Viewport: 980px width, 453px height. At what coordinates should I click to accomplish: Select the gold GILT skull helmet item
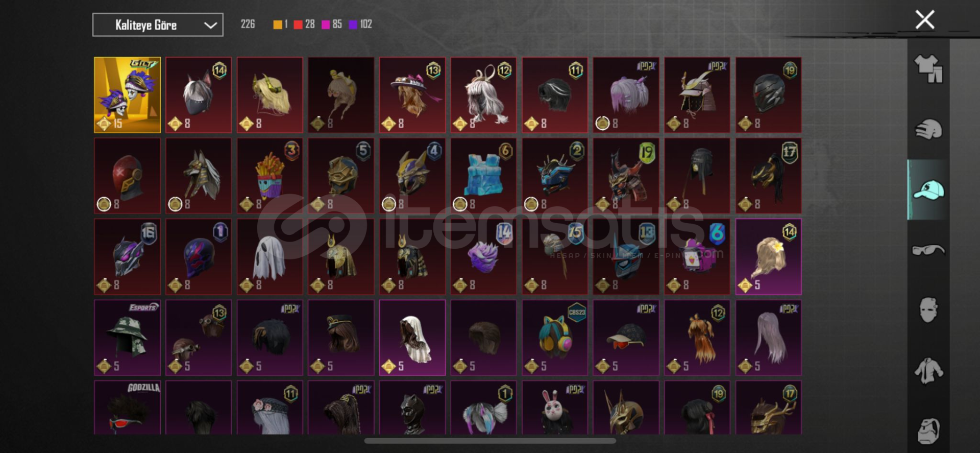click(x=127, y=95)
